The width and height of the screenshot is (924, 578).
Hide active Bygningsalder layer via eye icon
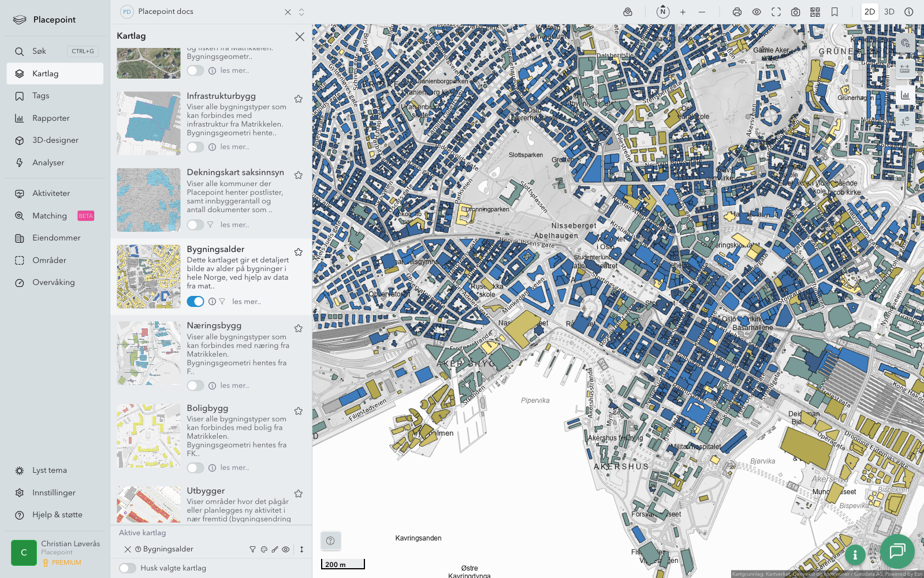coord(286,550)
